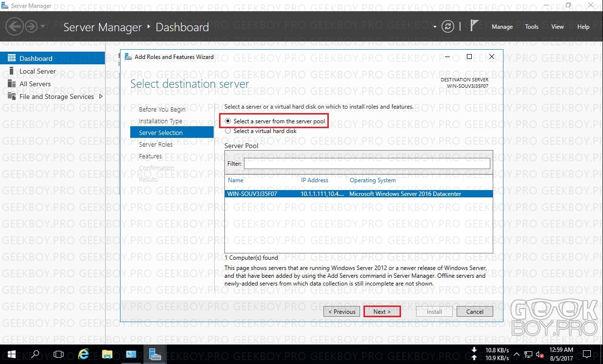This screenshot has width=603, height=364.
Task: Open the Tools menu
Action: click(532, 27)
